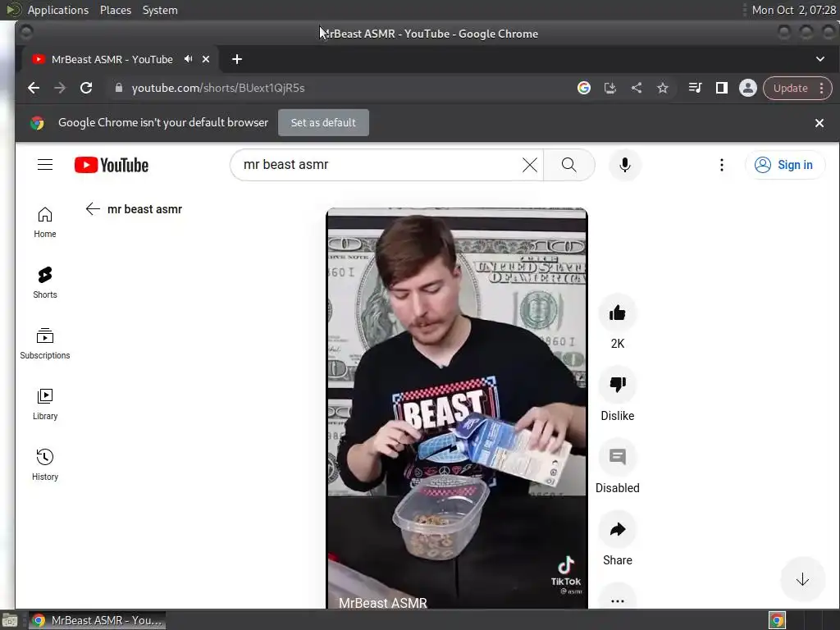This screenshot has height=630, width=840.
Task: Open YouTube settings three-dot menu
Action: click(x=722, y=164)
